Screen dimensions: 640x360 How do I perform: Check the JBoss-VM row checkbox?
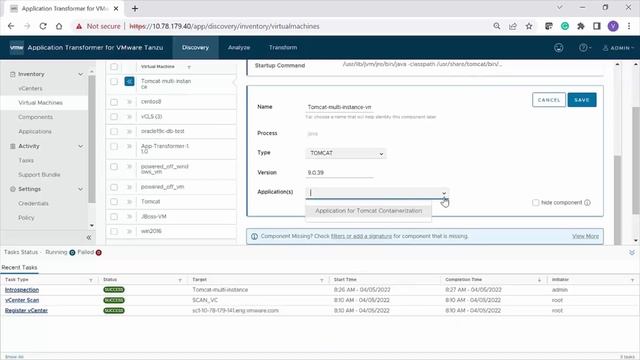(114, 217)
